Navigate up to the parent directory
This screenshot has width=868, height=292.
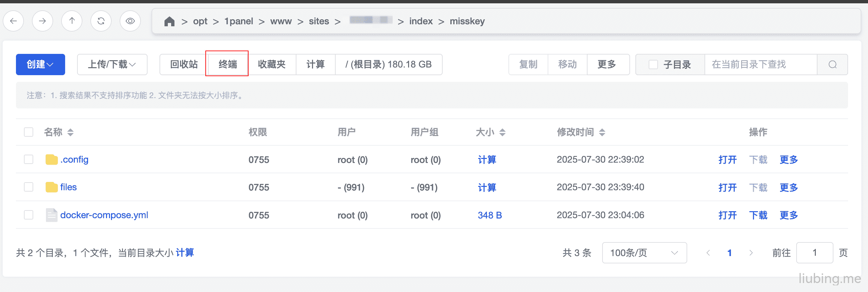coord(72,21)
